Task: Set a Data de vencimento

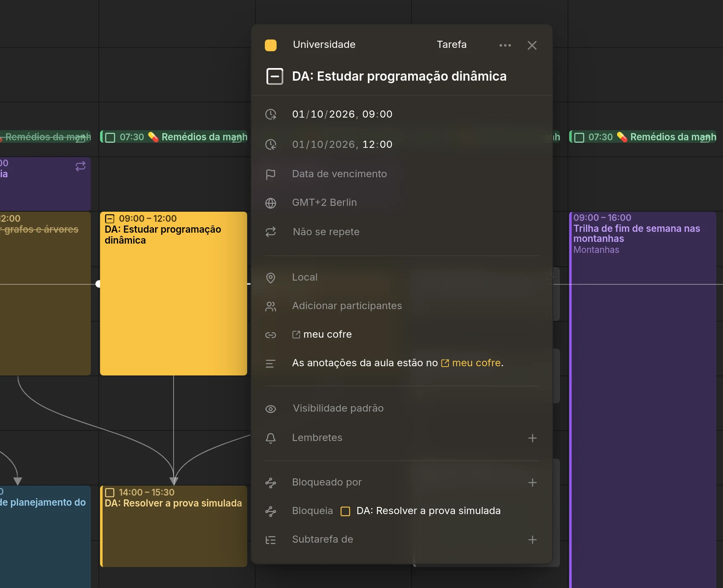Action: click(339, 174)
